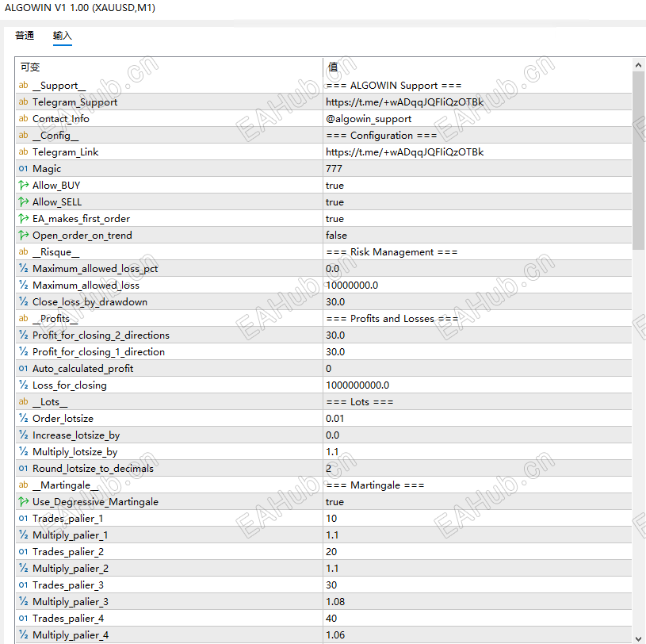Click the boolean icon beside Allow_SELL
Screen dimensions: 646x644
click(24, 202)
